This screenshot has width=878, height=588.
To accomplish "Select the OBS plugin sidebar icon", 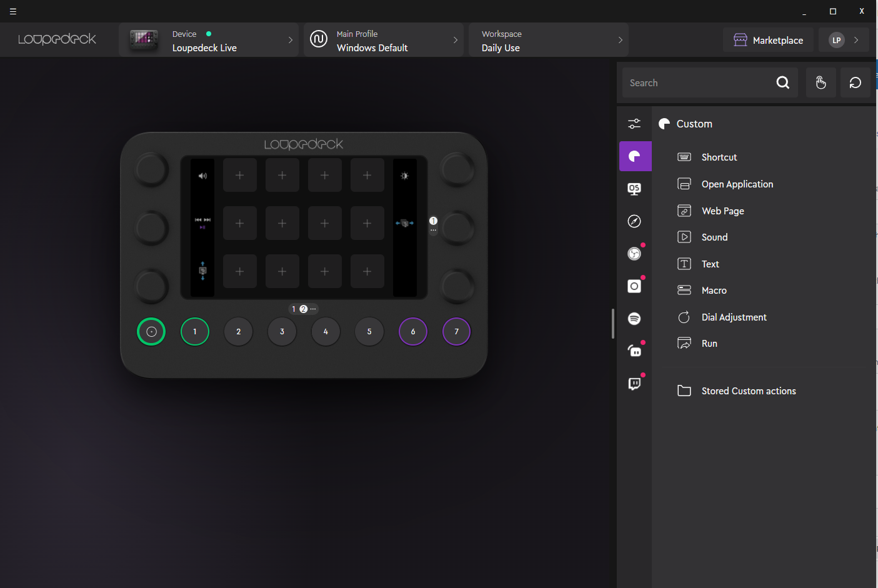I will (634, 254).
